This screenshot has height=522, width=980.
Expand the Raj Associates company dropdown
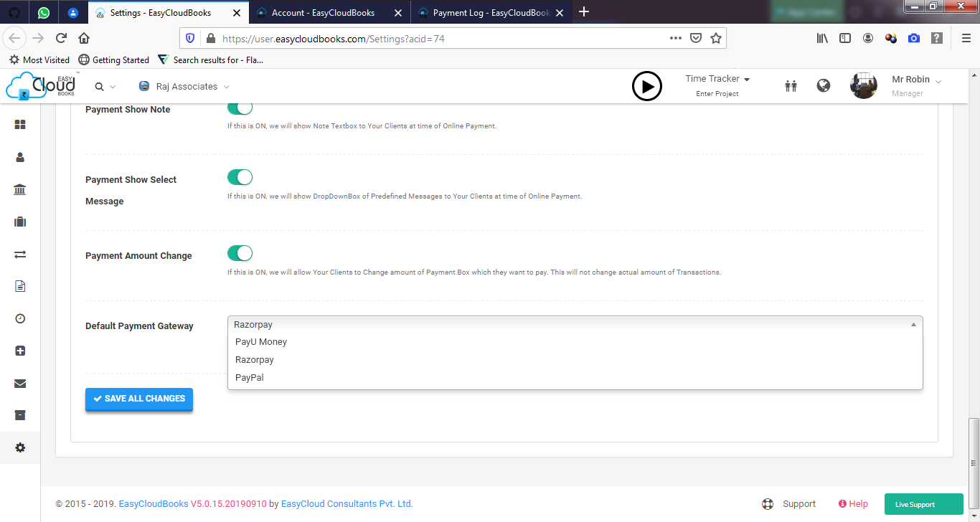click(184, 87)
